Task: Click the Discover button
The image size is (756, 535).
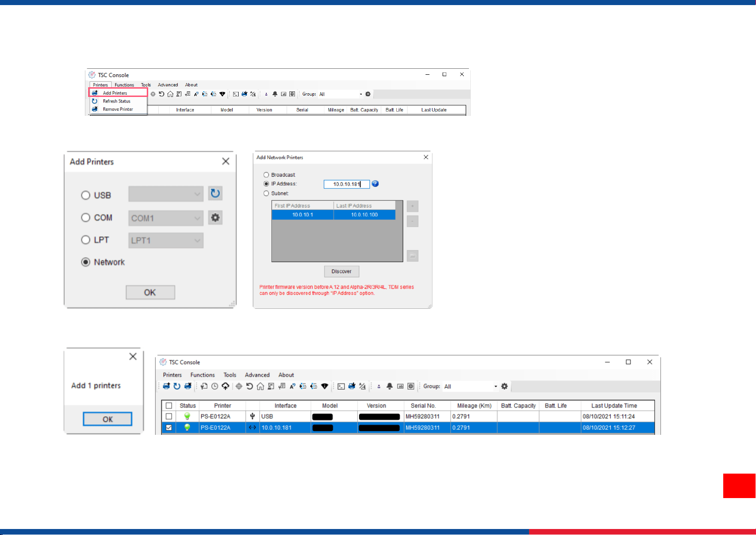Action: tap(342, 271)
